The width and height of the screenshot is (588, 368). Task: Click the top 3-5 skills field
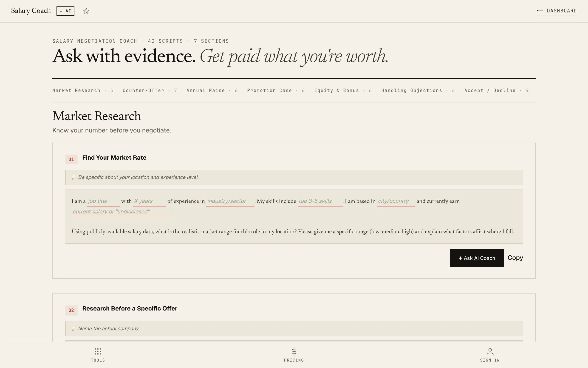(320, 201)
